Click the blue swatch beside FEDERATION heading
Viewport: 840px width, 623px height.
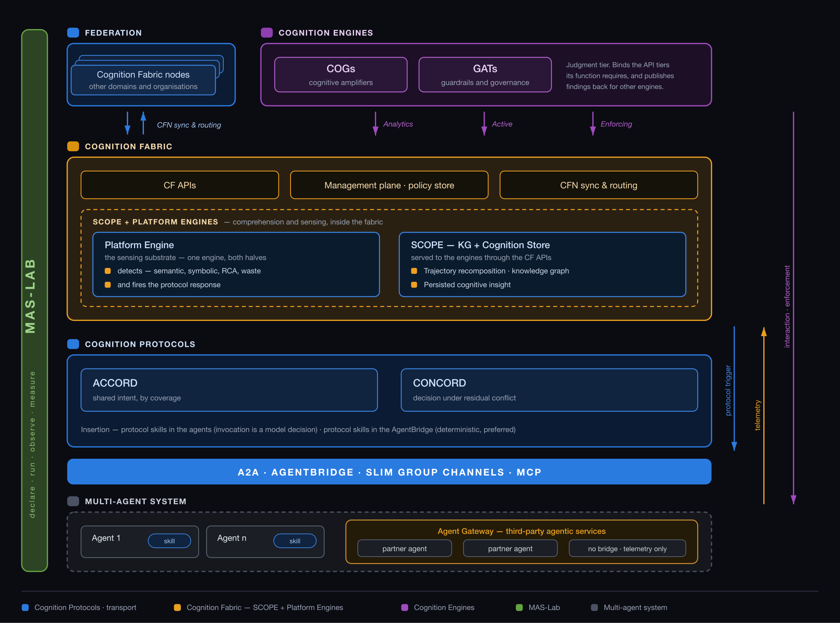coord(73,32)
